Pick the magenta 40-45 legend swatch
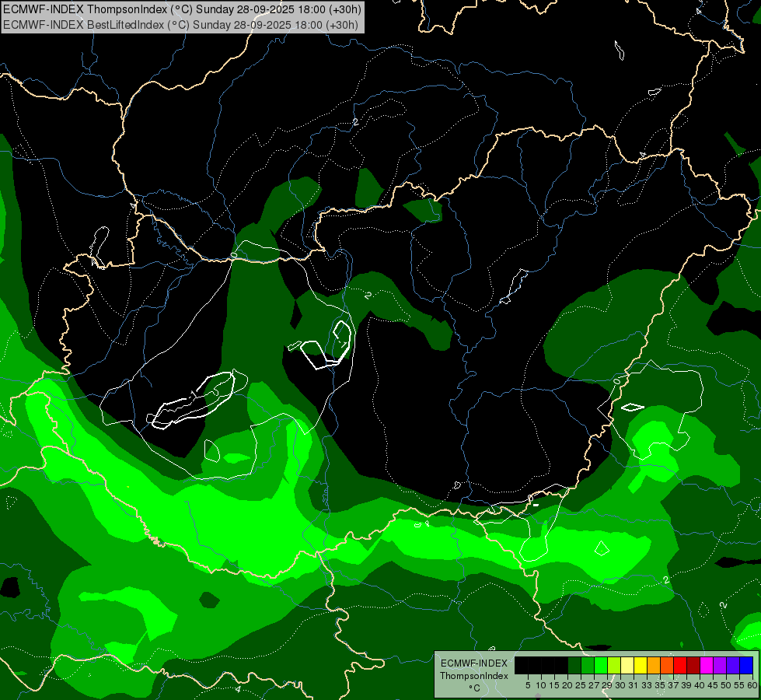The height and width of the screenshot is (700, 761). [707, 665]
